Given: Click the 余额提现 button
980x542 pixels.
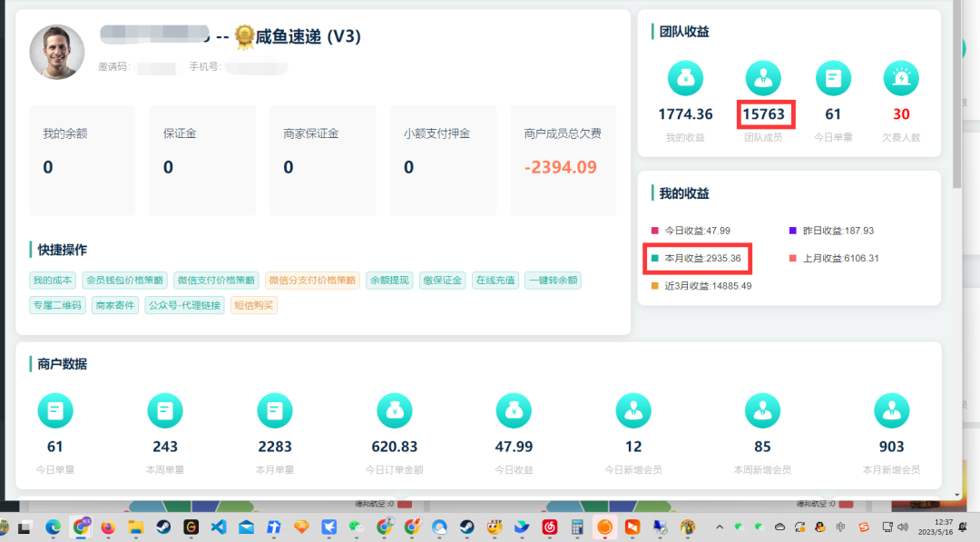Looking at the screenshot, I should pos(389,280).
